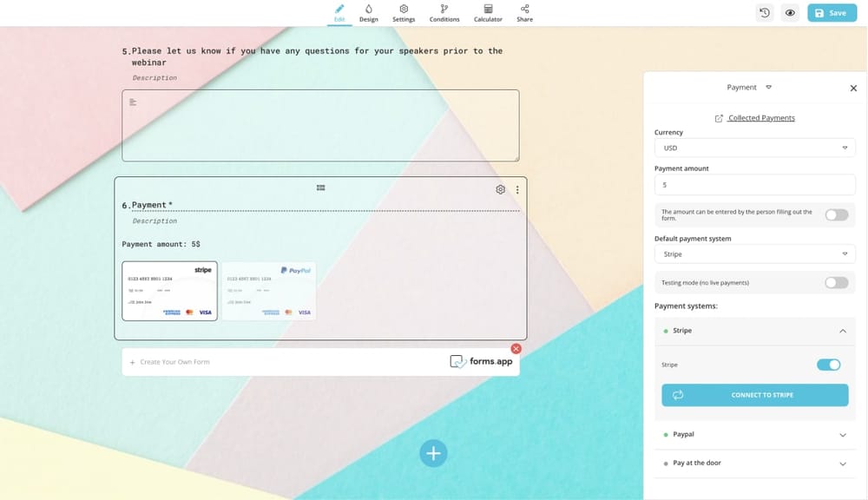Image resolution: width=868 pixels, height=500 pixels.
Task: Open the Collected Payments link
Action: pyautogui.click(x=760, y=118)
